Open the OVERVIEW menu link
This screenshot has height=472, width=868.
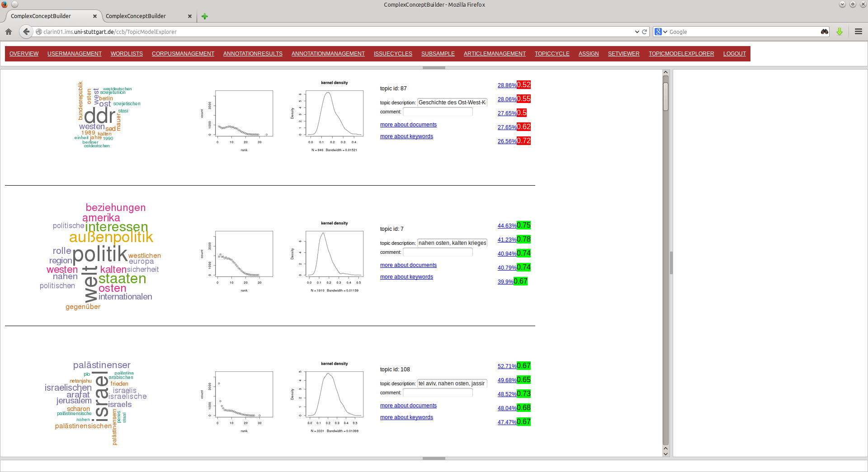pyautogui.click(x=24, y=54)
